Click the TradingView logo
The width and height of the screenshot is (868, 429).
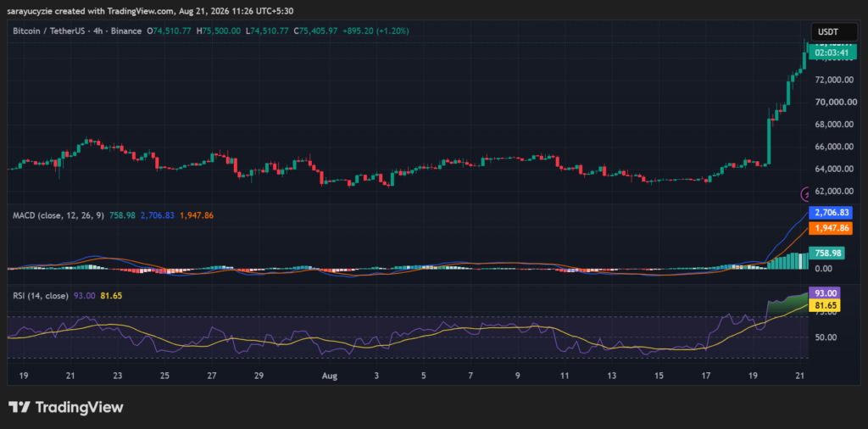point(66,408)
